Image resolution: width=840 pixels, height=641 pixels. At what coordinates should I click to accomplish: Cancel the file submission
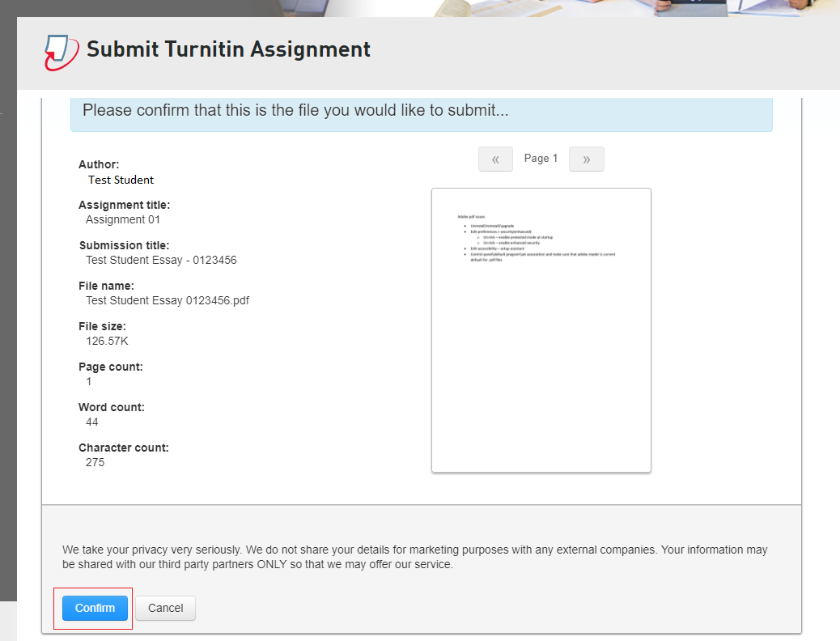(x=165, y=608)
